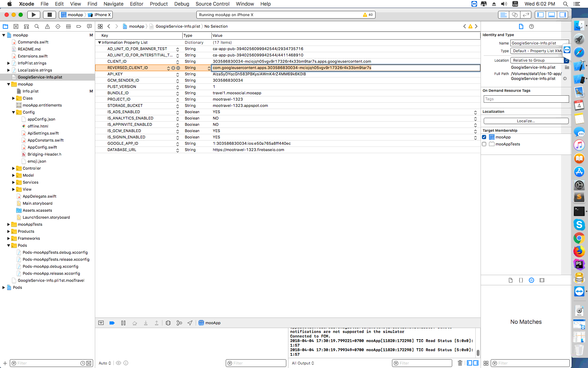
Task: Toggle the console pane button
Action: click(x=476, y=363)
